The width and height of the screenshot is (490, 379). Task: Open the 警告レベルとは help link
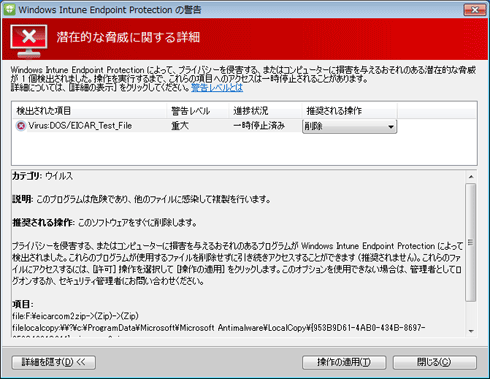[x=217, y=88]
